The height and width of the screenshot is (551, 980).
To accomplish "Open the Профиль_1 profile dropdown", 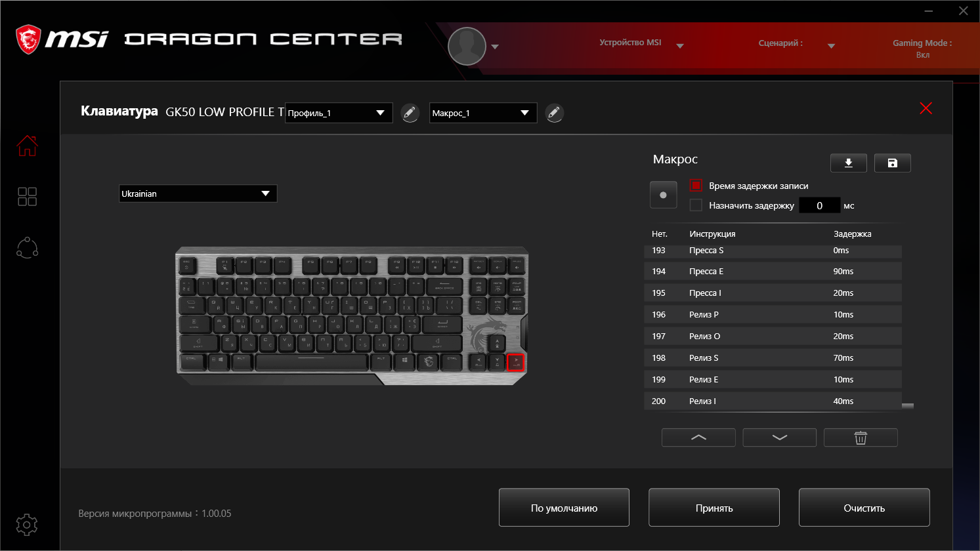I will (339, 113).
